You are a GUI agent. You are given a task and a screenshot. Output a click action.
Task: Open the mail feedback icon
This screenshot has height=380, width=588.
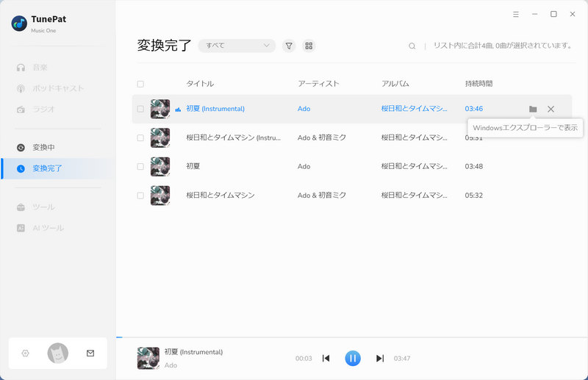pos(90,354)
